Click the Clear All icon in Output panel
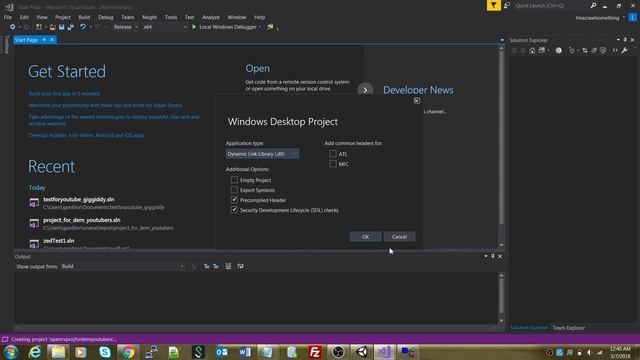Image resolution: width=640 pixels, height=360 pixels. click(x=228, y=266)
